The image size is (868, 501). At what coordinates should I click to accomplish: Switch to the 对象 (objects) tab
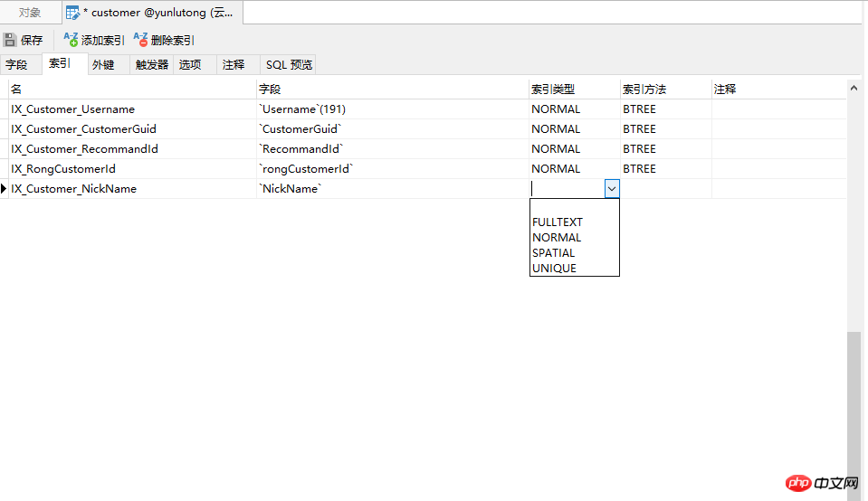point(31,12)
